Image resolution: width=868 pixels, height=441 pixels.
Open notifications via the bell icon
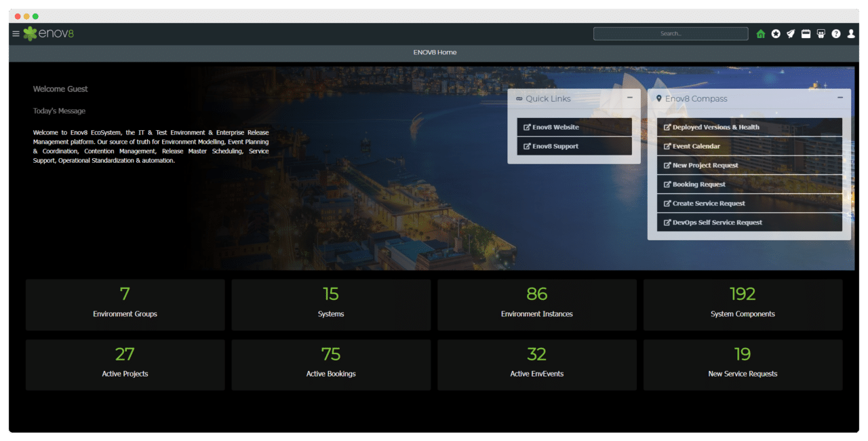coord(791,33)
